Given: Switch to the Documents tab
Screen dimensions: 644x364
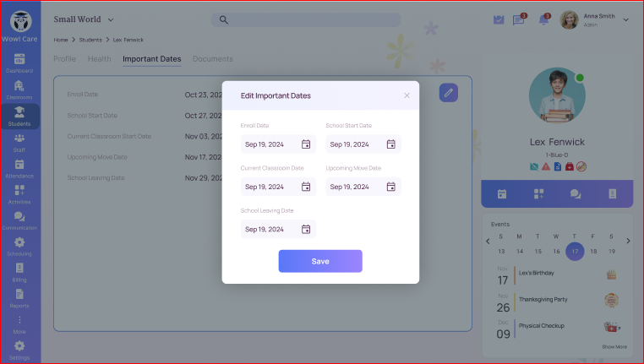Looking at the screenshot, I should pos(212,59).
